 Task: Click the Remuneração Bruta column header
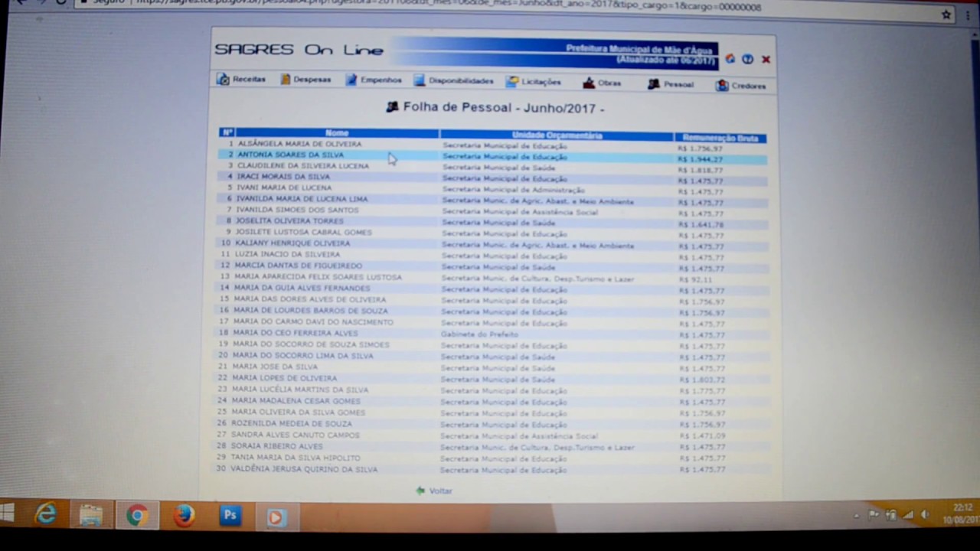point(720,138)
